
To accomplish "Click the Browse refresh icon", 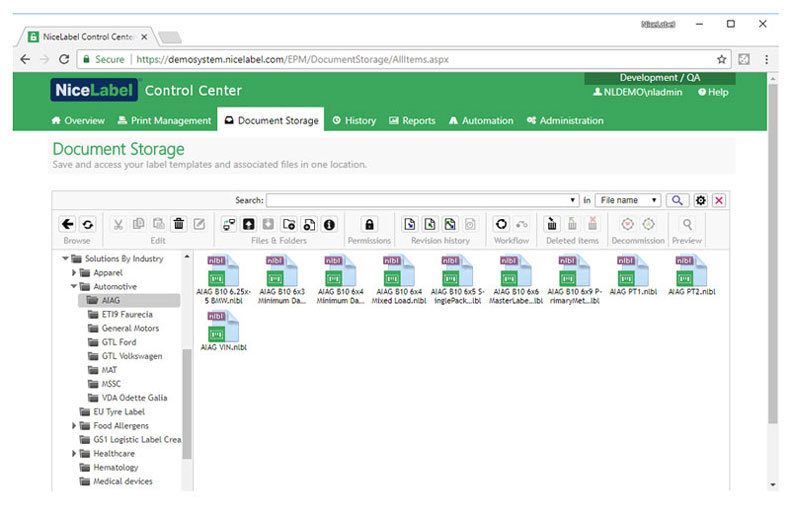I will [x=88, y=224].
